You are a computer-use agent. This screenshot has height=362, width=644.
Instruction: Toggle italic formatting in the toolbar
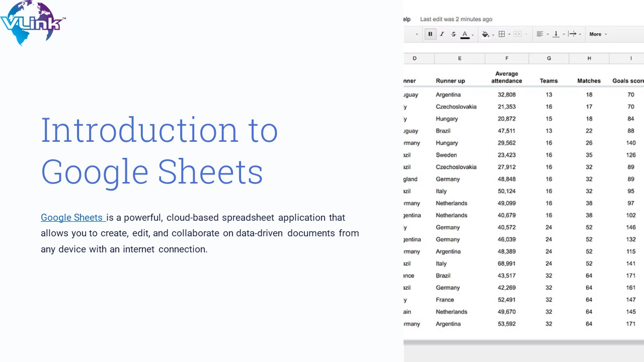click(x=442, y=34)
